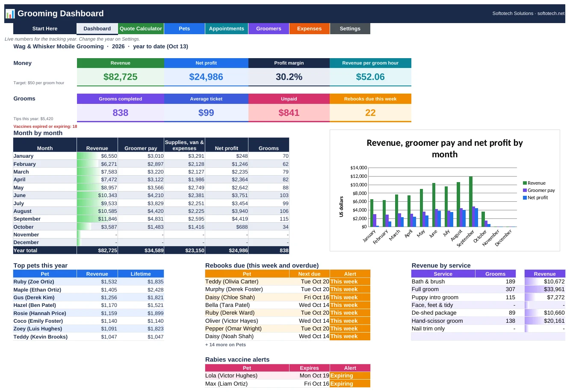Screen dimensions: 570x392
Task: Open the Appointments tab
Action: pos(227,29)
